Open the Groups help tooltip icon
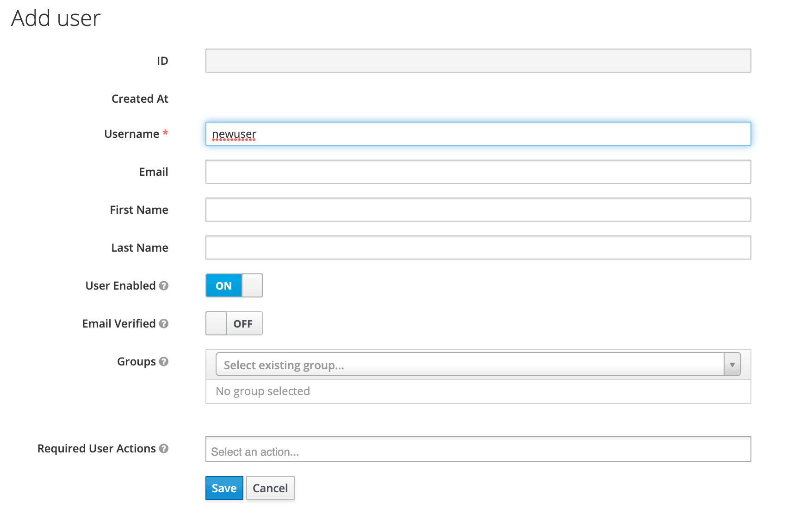 pos(164,362)
